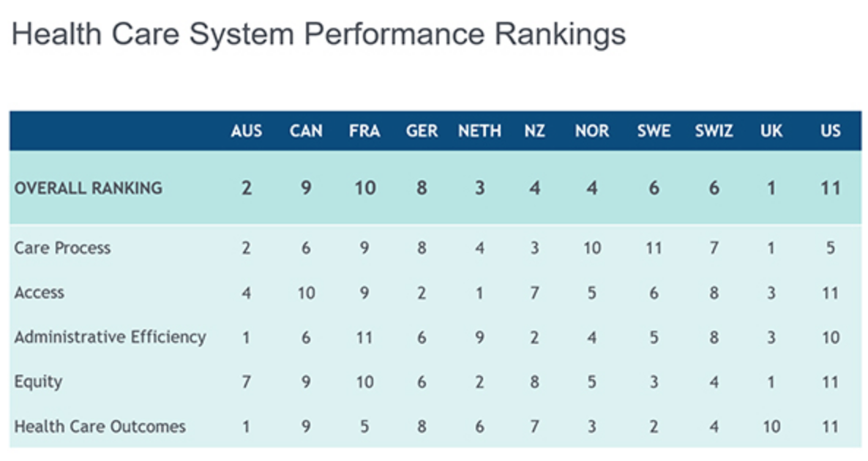Click the Health Care Outcomes row label

100,427
